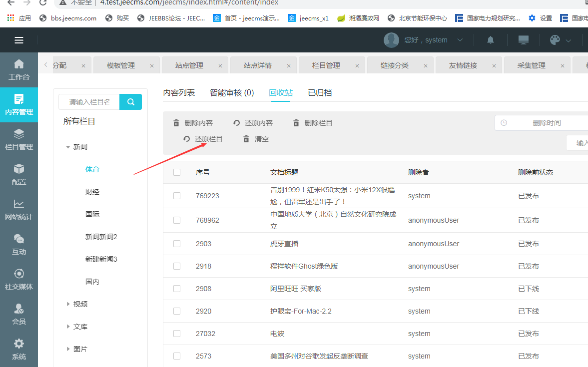Screen dimensions: 588x367
Task: Open the theme palette icon
Action: click(x=555, y=40)
